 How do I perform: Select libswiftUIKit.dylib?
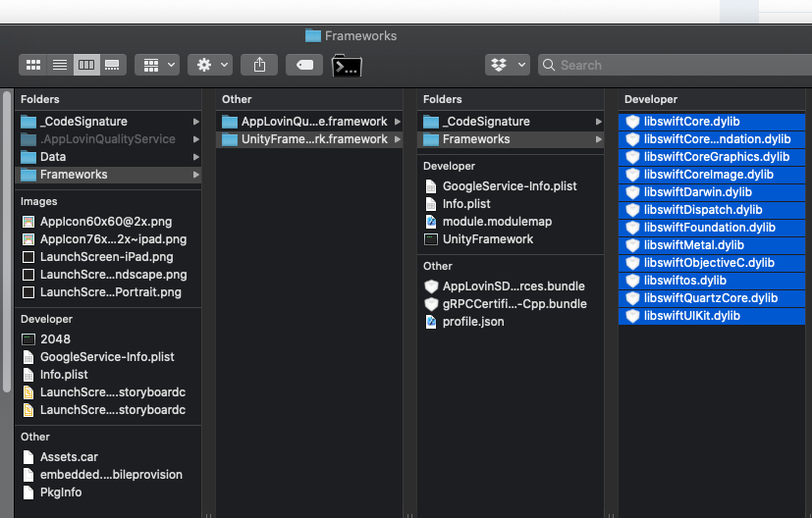pos(712,316)
